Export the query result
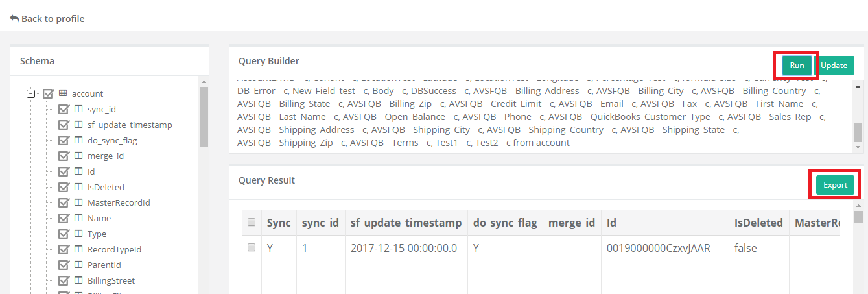 point(835,185)
